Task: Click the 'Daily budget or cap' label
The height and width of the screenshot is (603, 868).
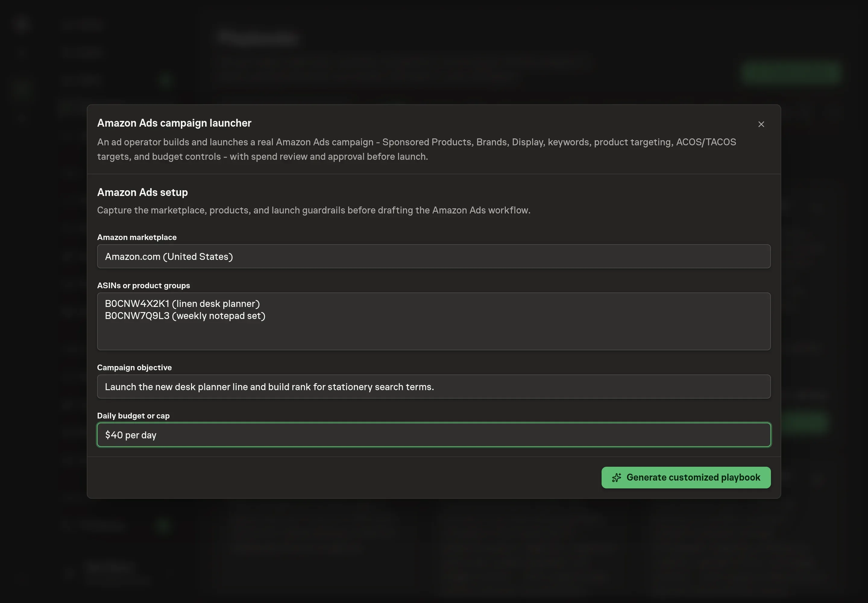Action: point(133,415)
